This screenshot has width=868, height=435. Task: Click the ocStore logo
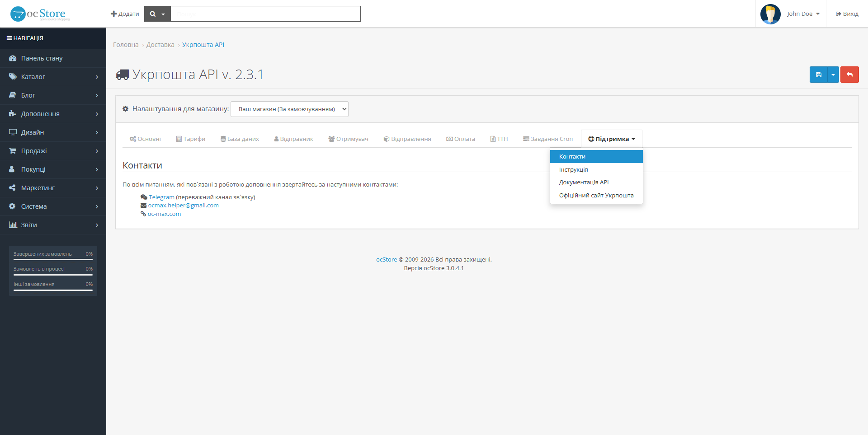[x=40, y=14]
